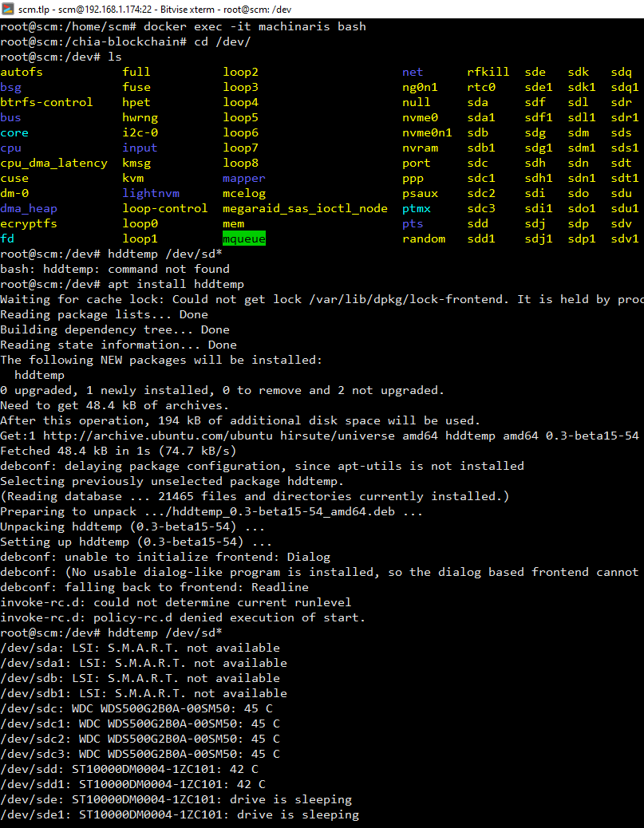Click the input directory entry
The height and width of the screenshot is (828, 644).
coord(140,148)
